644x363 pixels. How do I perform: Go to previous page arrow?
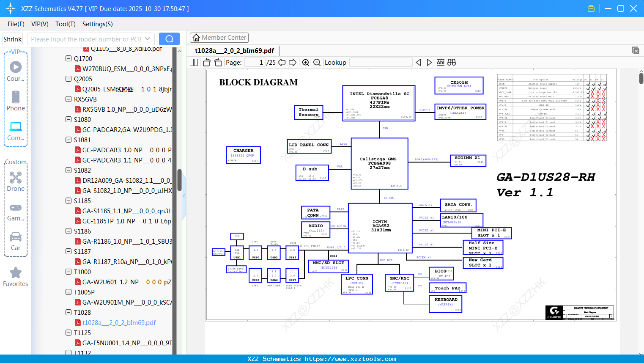pos(282,62)
